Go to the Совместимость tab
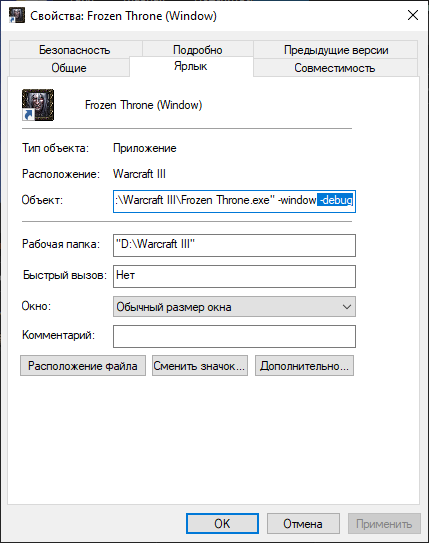The height and width of the screenshot is (543, 429). pos(335,68)
